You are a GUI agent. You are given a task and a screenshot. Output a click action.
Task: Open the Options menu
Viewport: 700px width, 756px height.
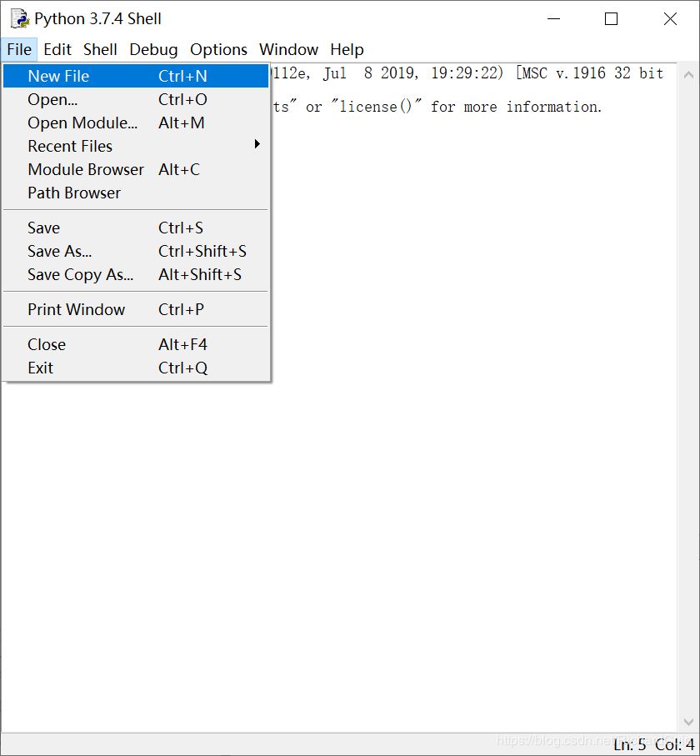[x=218, y=50]
